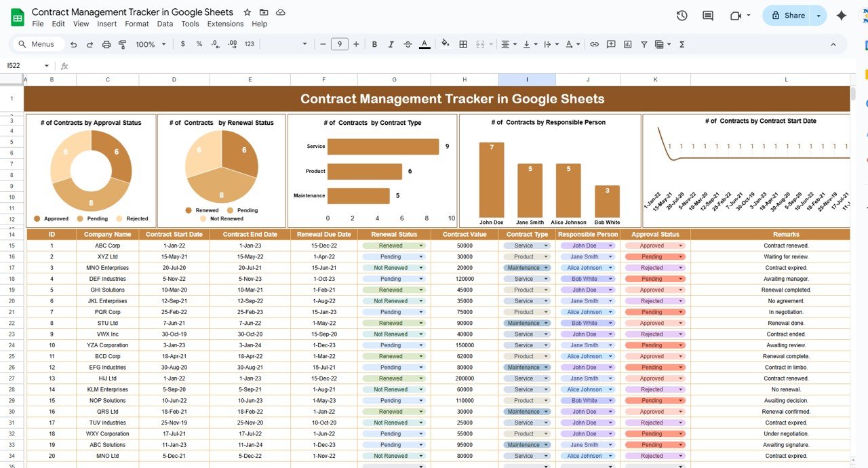Increase decimal places
The image size is (868, 468).
(x=232, y=44)
